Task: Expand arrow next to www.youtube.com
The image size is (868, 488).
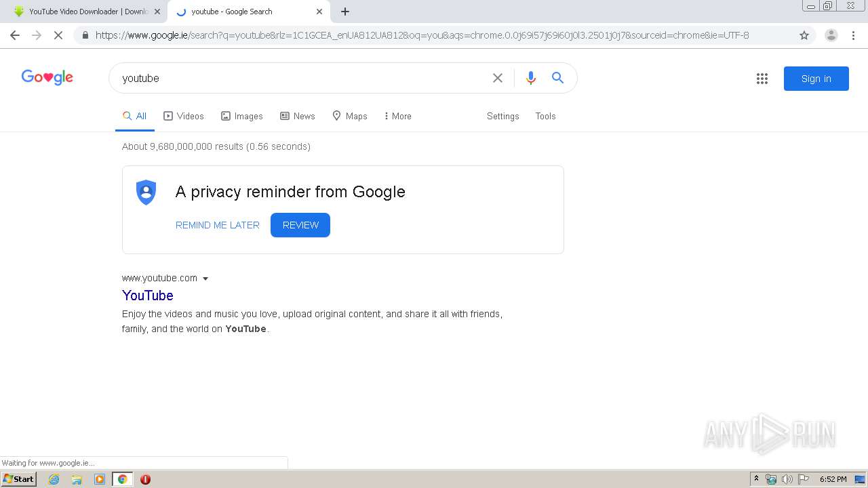Action: click(x=205, y=279)
